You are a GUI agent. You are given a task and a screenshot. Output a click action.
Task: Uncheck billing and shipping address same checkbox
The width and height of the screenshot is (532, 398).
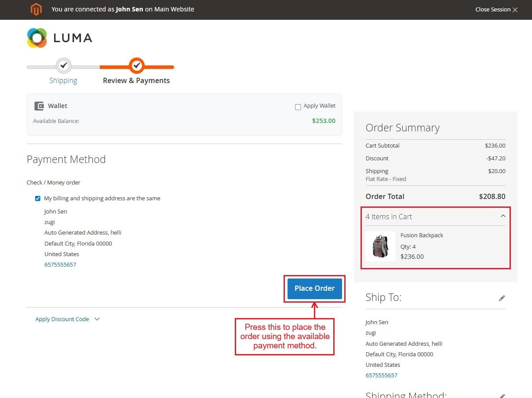(x=38, y=199)
